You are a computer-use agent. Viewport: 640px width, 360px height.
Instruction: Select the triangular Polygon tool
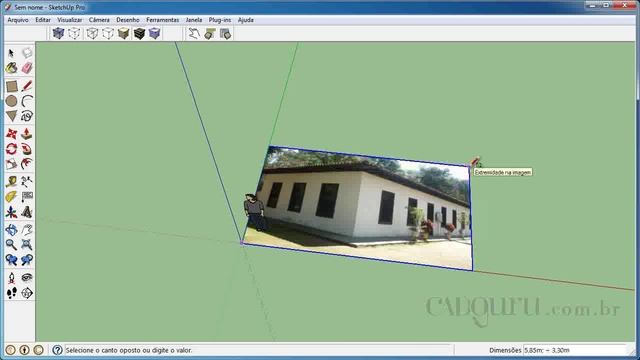point(11,116)
